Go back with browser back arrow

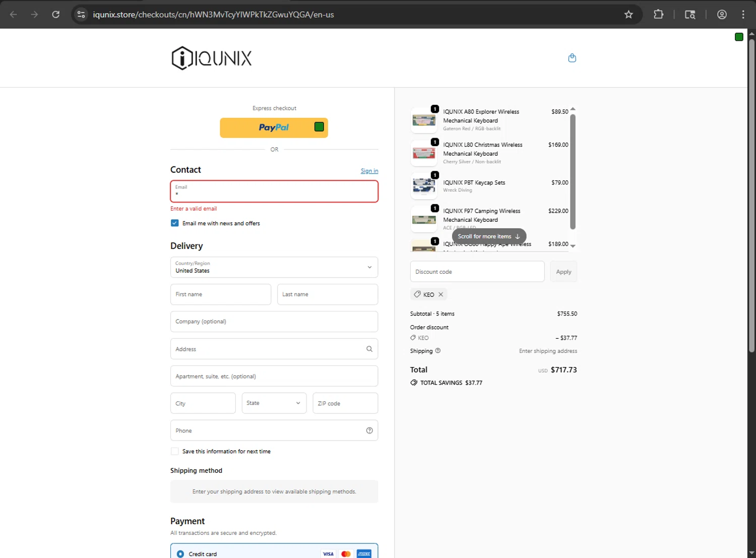click(14, 15)
